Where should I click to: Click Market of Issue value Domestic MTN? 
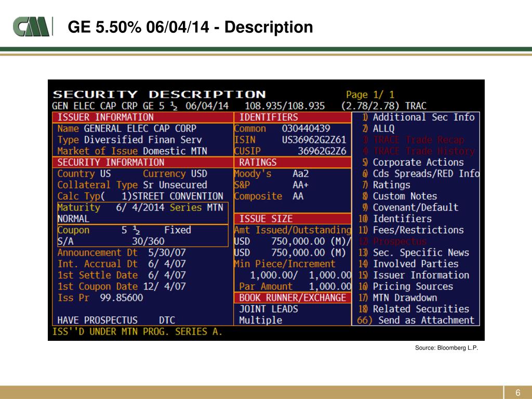(175, 151)
